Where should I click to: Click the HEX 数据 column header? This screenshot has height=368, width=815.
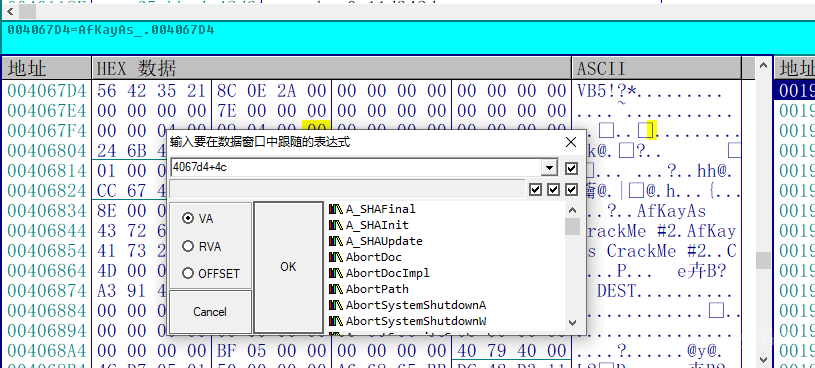coord(332,68)
